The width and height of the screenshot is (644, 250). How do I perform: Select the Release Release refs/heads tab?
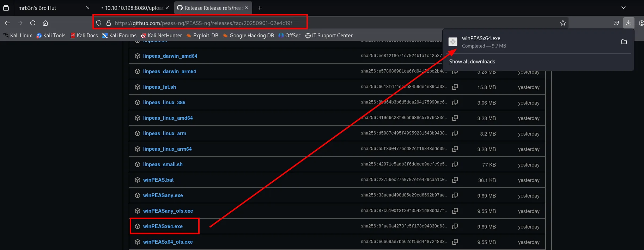pyautogui.click(x=213, y=8)
